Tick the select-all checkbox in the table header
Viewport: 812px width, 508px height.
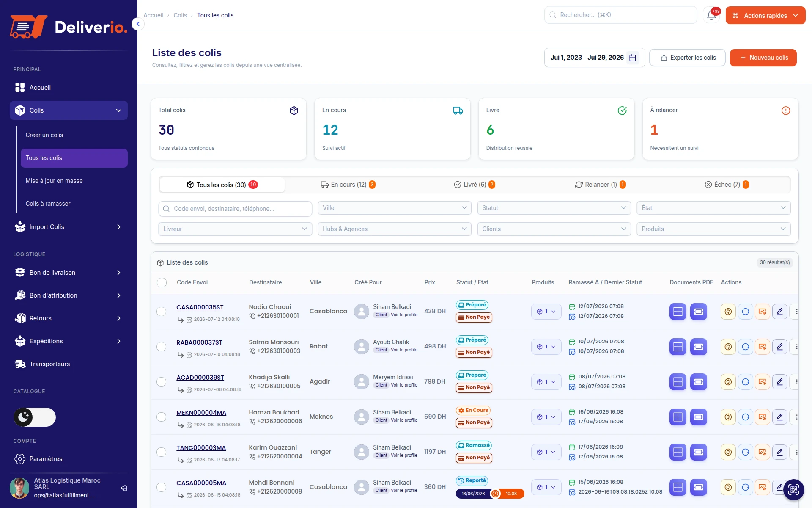162,282
